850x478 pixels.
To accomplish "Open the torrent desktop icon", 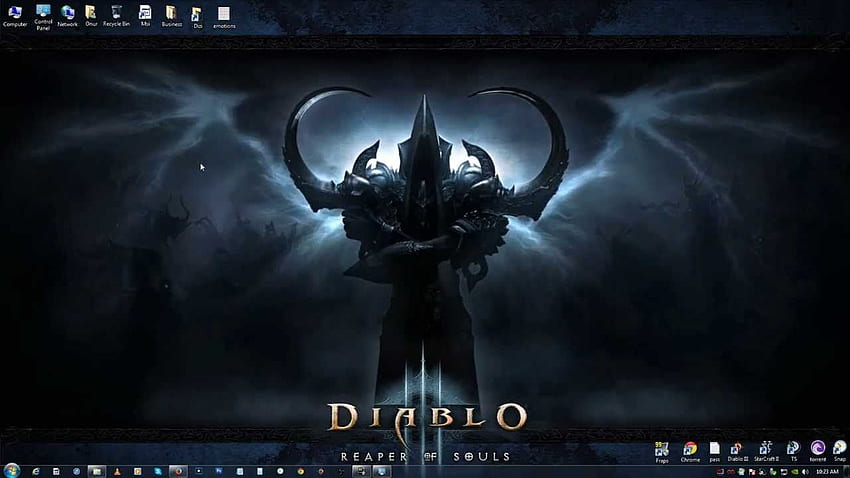I will 817,451.
